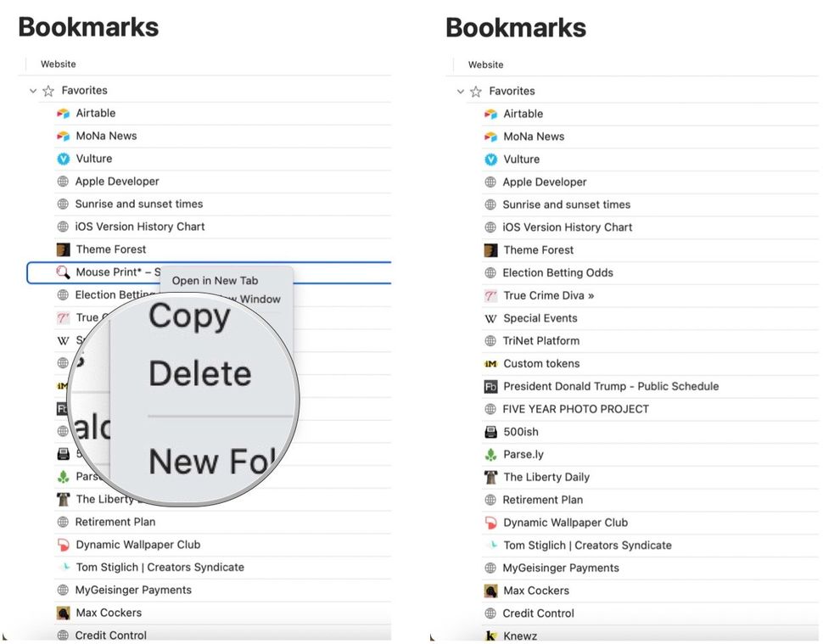Click Favorites star icon in left panel
The width and height of the screenshot is (823, 644).
[x=48, y=91]
